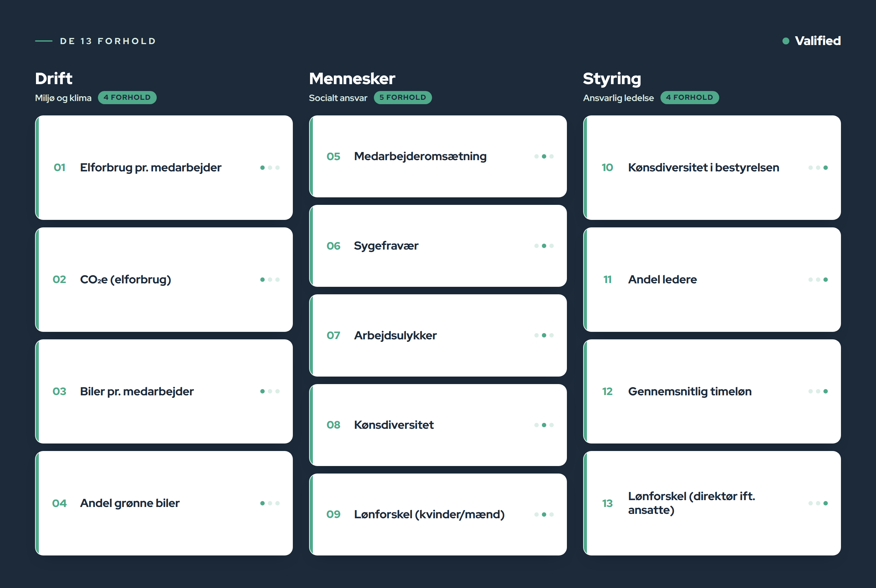876x588 pixels.
Task: Select the Andel ledere card
Action: pyautogui.click(x=712, y=279)
